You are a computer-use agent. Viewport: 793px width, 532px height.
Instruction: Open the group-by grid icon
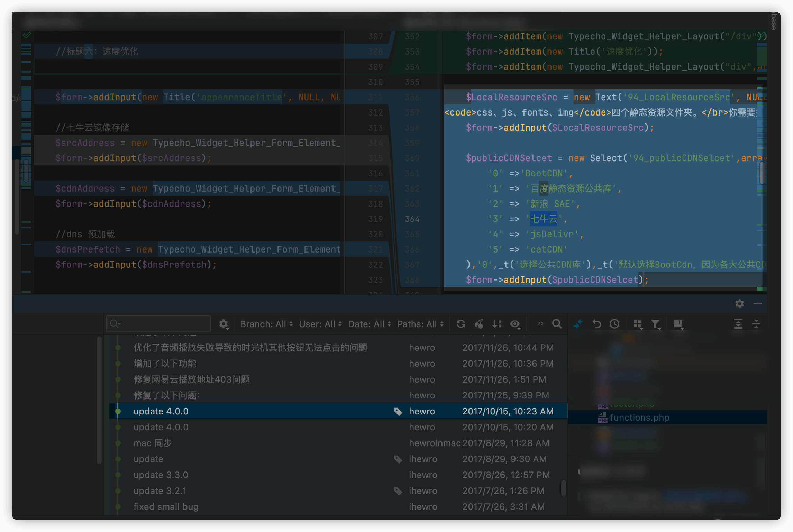pos(638,324)
